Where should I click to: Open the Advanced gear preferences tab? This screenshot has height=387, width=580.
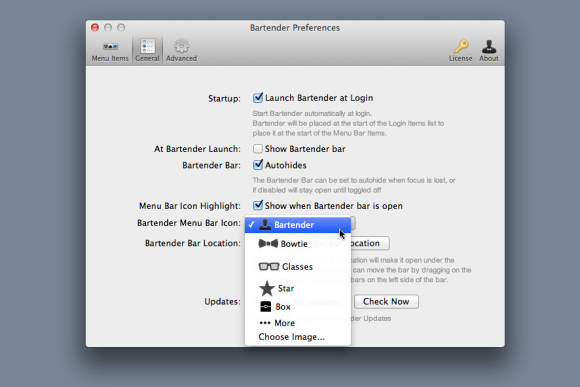click(181, 51)
